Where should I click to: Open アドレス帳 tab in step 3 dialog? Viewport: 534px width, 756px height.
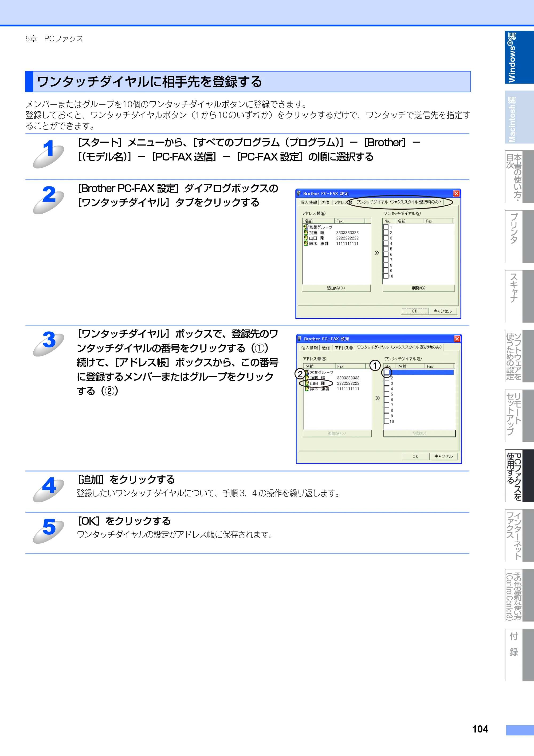click(344, 348)
